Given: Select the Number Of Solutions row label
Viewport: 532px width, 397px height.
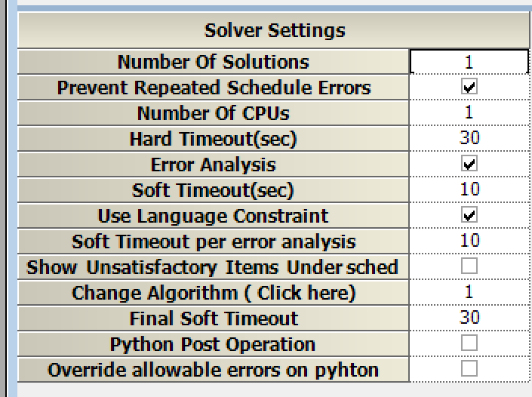Looking at the screenshot, I should point(214,62).
